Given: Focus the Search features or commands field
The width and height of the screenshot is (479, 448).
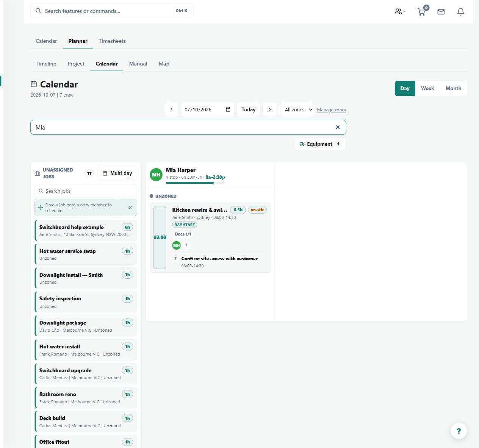Looking at the screenshot, I should click(112, 11).
